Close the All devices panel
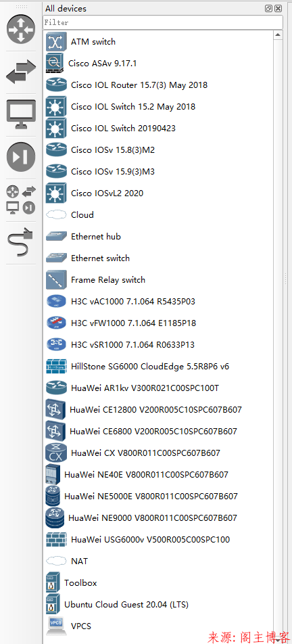 [x=278, y=8]
